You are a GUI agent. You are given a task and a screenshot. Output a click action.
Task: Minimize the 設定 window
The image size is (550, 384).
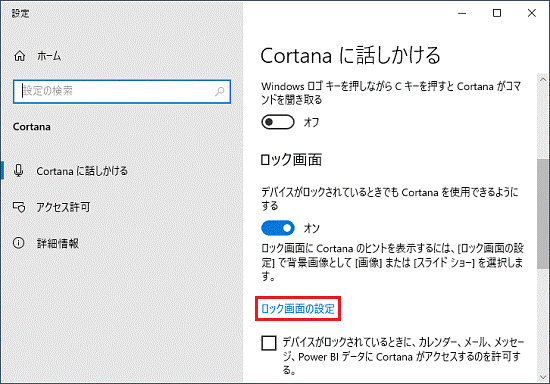[x=462, y=13]
